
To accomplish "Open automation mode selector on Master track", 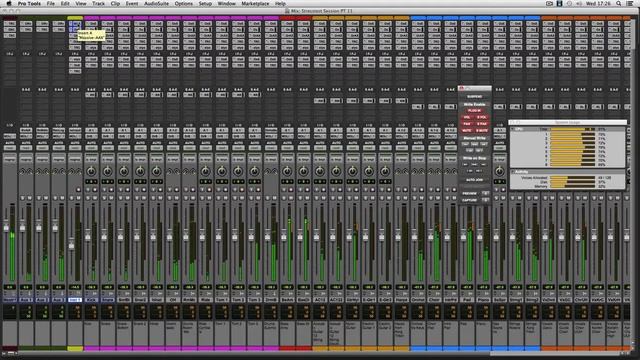I will pyautogui.click(x=9, y=148).
